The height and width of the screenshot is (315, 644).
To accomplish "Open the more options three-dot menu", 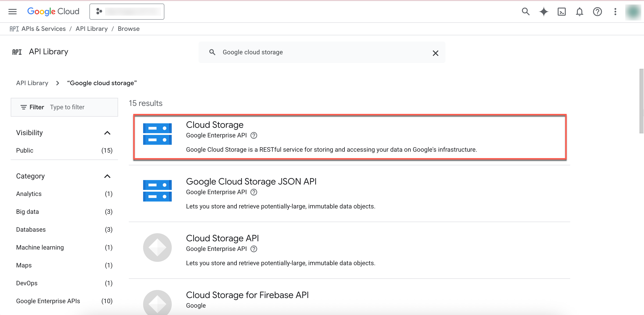I will pos(615,11).
